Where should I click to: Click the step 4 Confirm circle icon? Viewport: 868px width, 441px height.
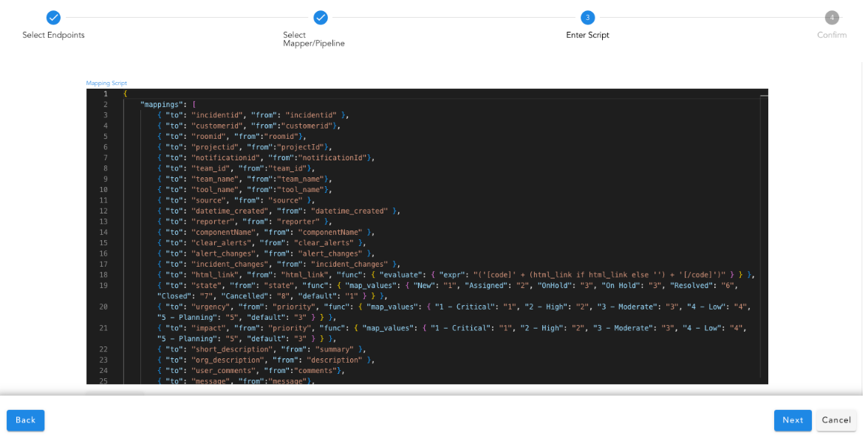coord(832,18)
